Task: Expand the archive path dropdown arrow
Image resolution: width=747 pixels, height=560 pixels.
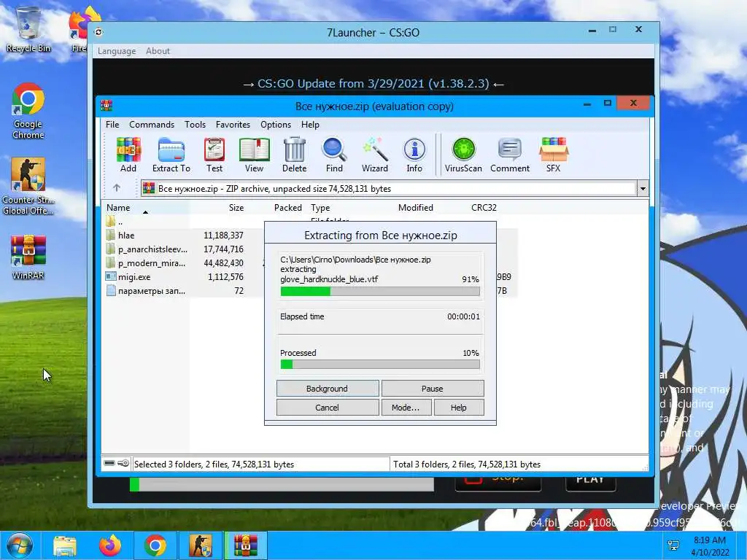Action: click(x=643, y=189)
